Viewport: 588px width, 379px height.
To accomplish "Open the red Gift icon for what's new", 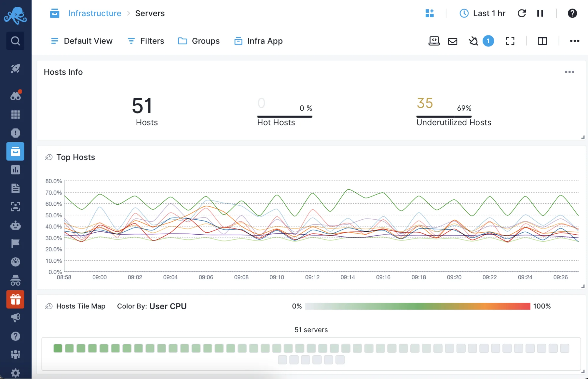I will [x=15, y=300].
